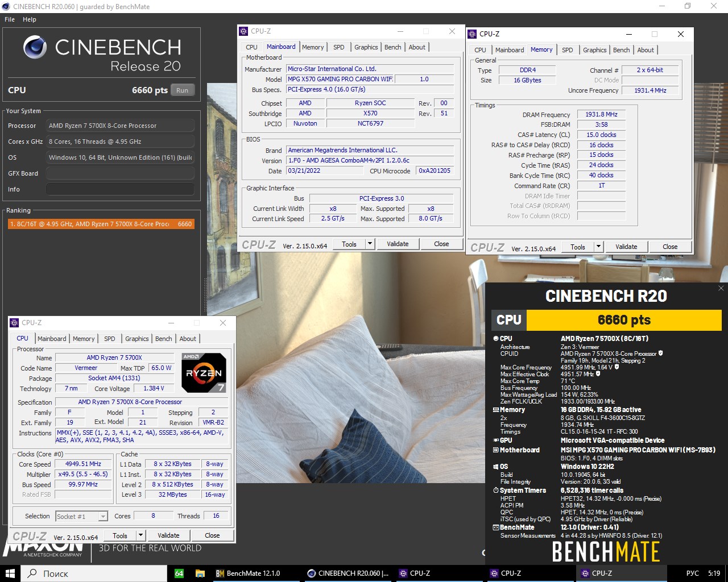Click the Run button next to the CPU score

[x=182, y=90]
